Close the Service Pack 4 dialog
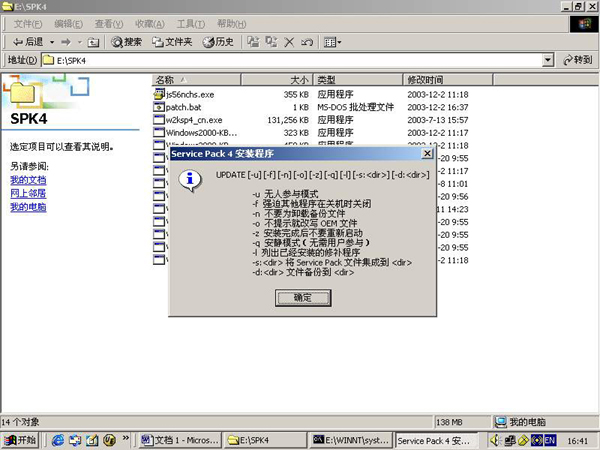Image resolution: width=600 pixels, height=450 pixels. pyautogui.click(x=427, y=155)
